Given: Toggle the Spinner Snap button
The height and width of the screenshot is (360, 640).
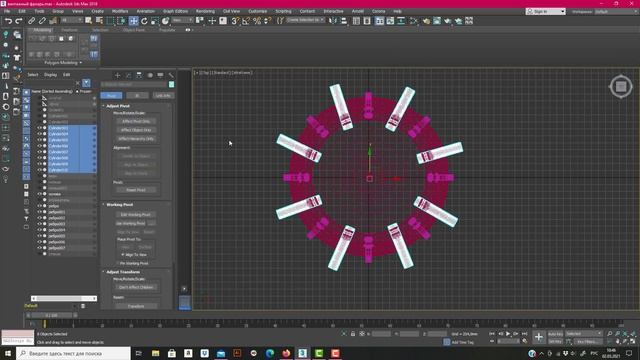Looking at the screenshot, I should pyautogui.click(x=268, y=21).
